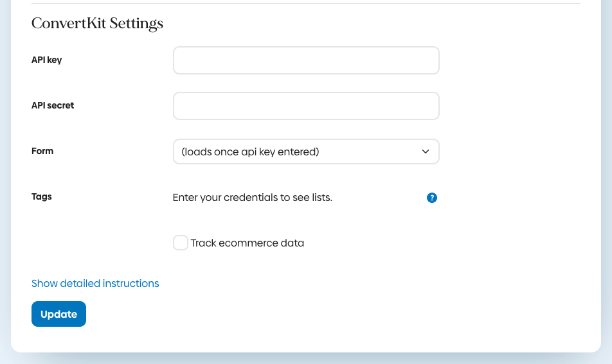Click the word "Settings" in the section heading

[136, 24]
